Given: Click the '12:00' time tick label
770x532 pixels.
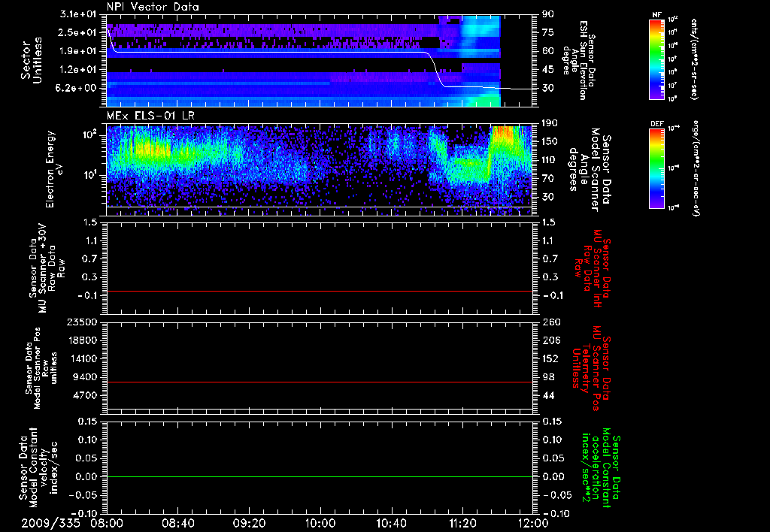Looking at the screenshot, I should click(x=532, y=523).
